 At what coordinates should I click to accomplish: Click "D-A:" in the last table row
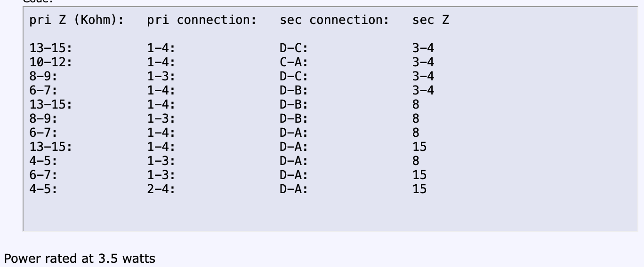pyautogui.click(x=294, y=189)
